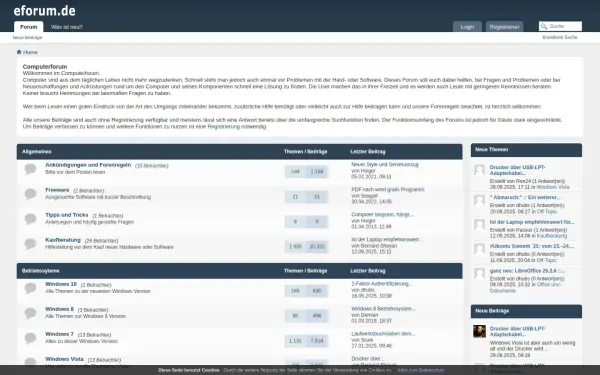The image size is (600, 375).
Task: Follow the Registrierung link in welcome text
Action: [x=223, y=127]
